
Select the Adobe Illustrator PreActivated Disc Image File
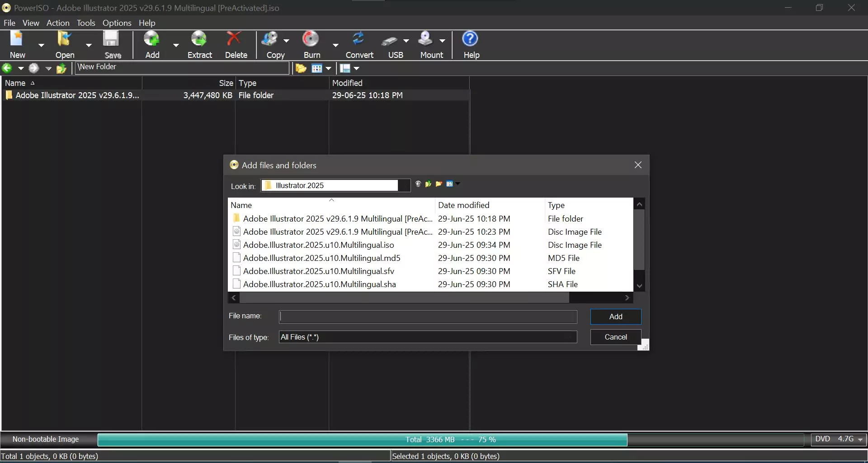point(431,231)
